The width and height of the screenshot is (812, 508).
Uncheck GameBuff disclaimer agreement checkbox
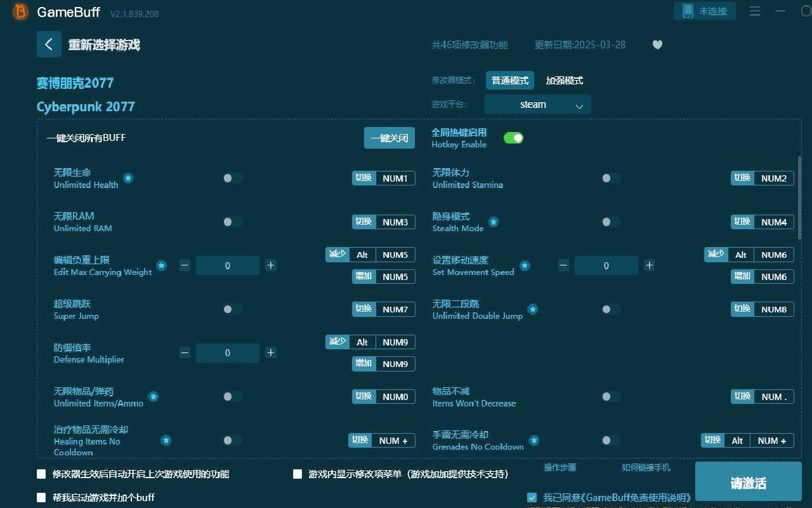click(532, 498)
